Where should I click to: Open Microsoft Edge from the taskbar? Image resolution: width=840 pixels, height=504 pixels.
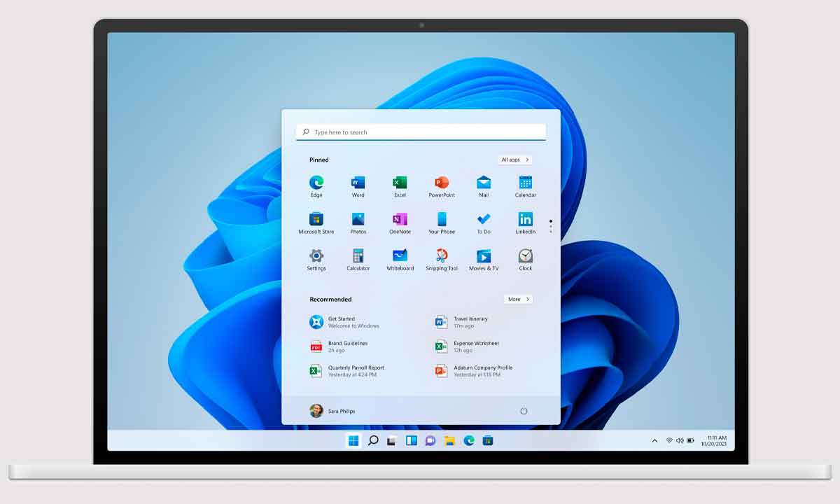click(x=468, y=440)
